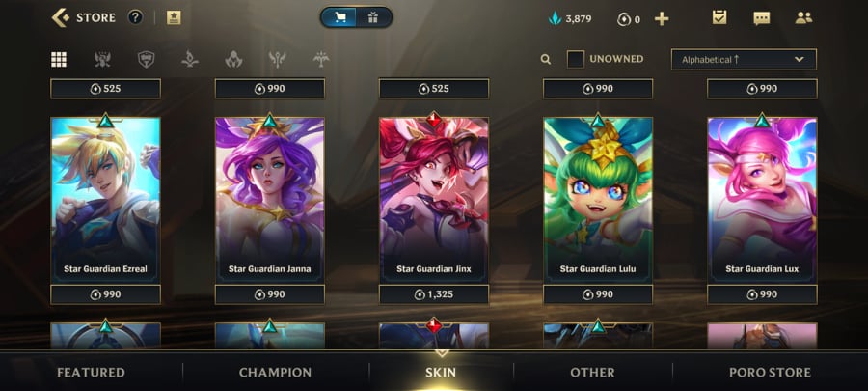868x391 pixels.
Task: Click the dropdown chevron arrow
Action: 799,59
